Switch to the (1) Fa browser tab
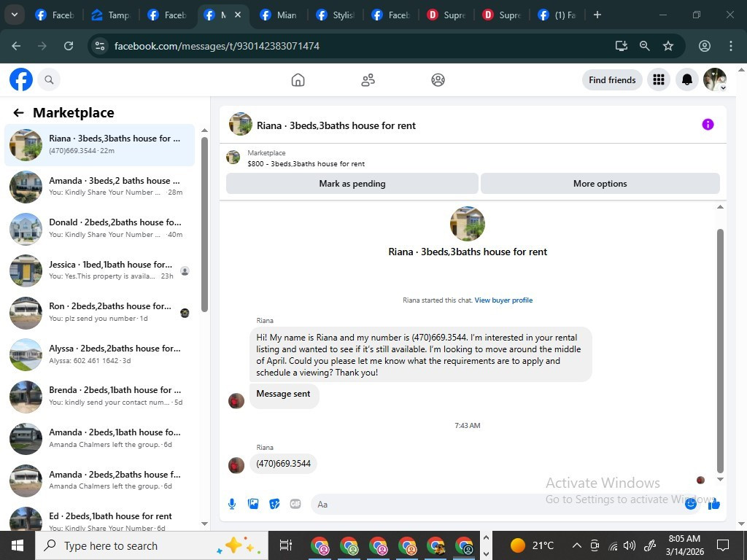This screenshot has height=560, width=747. (x=557, y=15)
